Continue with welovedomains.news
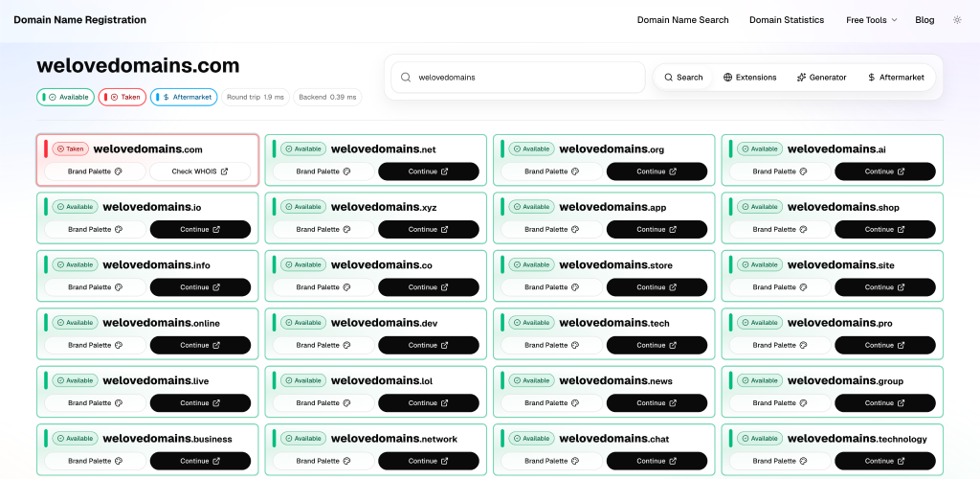The image size is (980, 479). (x=657, y=402)
